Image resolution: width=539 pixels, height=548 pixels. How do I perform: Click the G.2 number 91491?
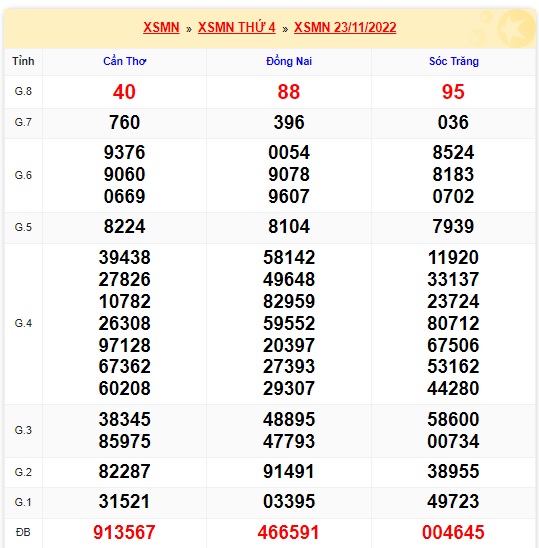pos(289,471)
